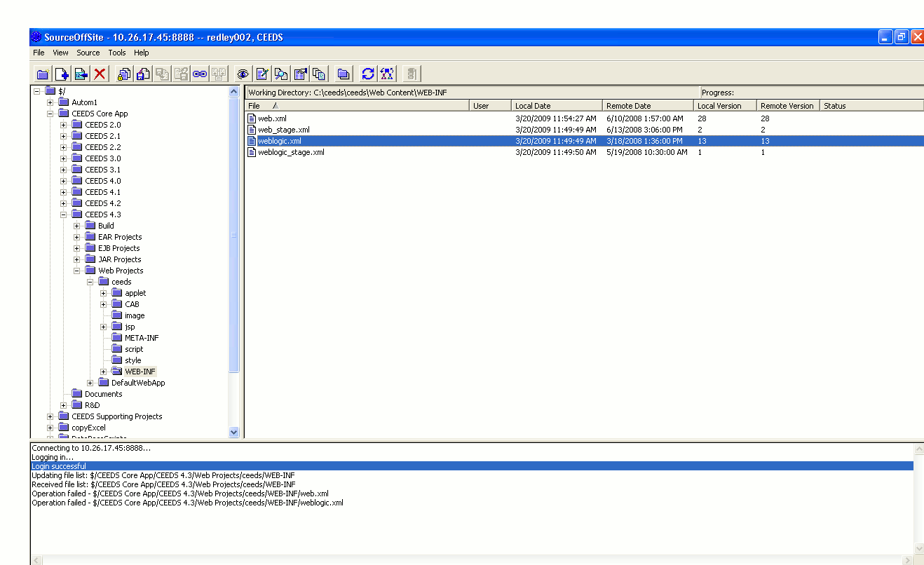Select the R&D folder in the tree
Image resolution: width=924 pixels, height=565 pixels.
[93, 405]
